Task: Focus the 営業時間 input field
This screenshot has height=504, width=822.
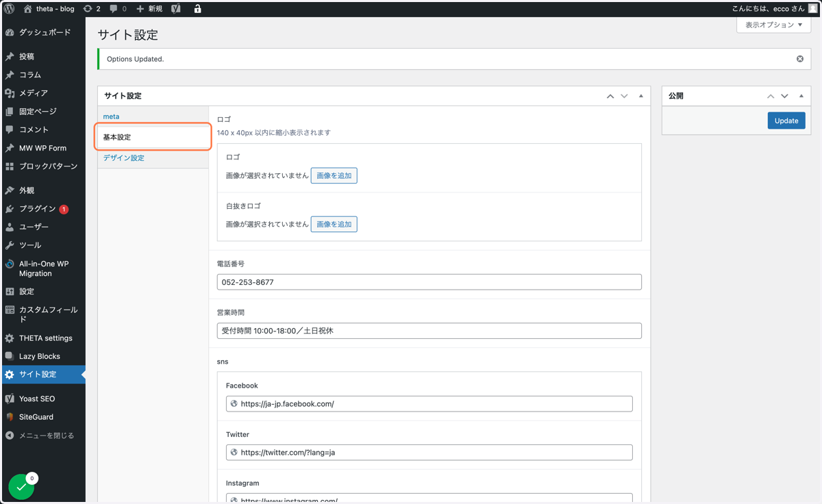Action: point(429,331)
